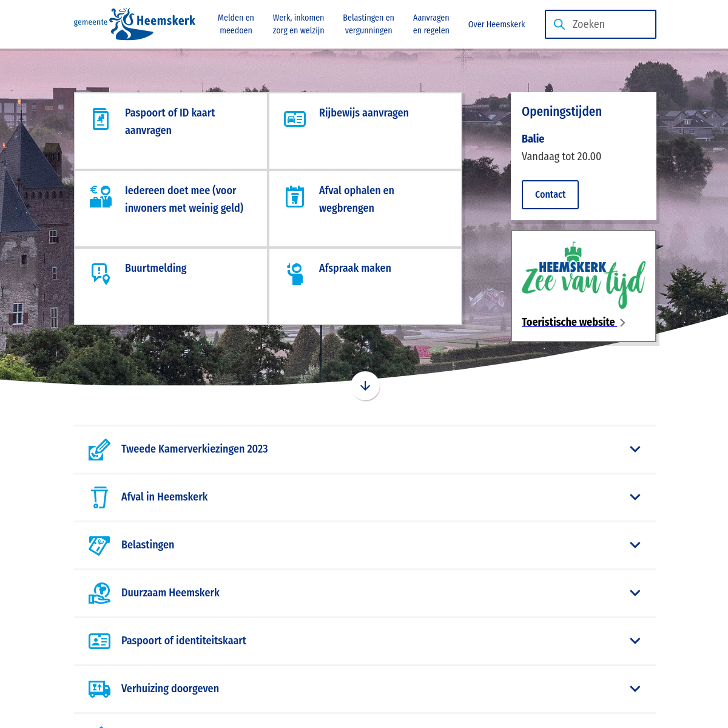Click the Afval in Heemskerk heading
The height and width of the screenshot is (728, 728).
164,497
